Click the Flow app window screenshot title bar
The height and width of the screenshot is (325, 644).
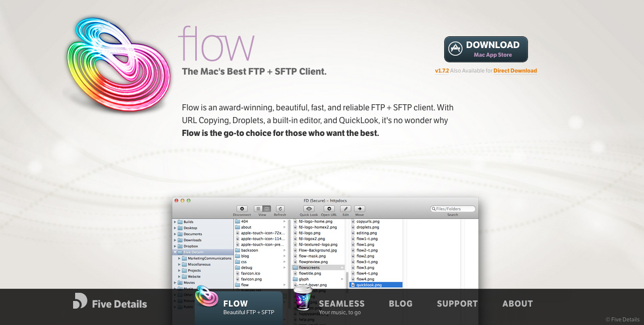tap(325, 201)
